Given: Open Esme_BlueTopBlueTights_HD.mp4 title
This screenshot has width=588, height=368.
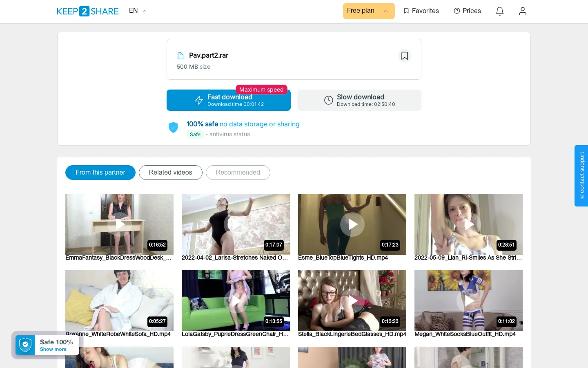Looking at the screenshot, I should coord(343,258).
